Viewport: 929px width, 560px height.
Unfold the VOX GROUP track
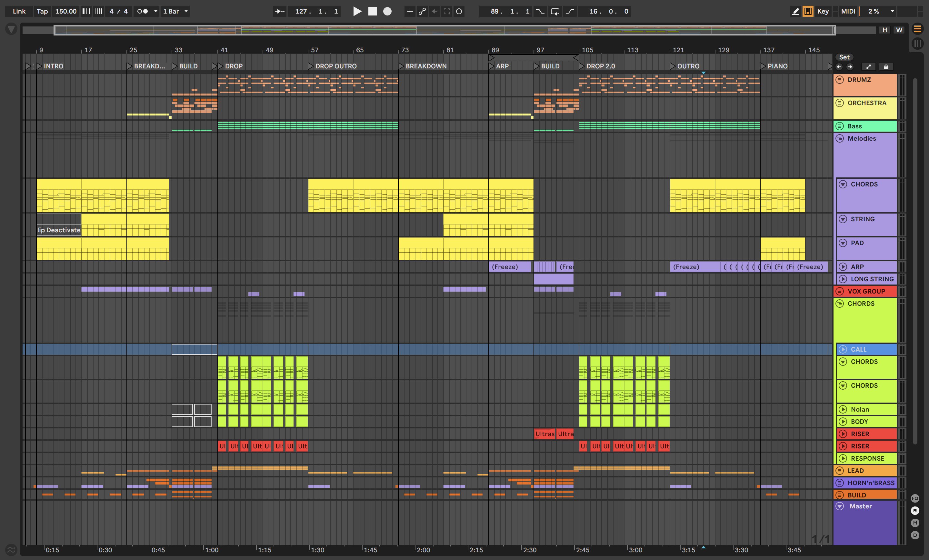pyautogui.click(x=840, y=291)
